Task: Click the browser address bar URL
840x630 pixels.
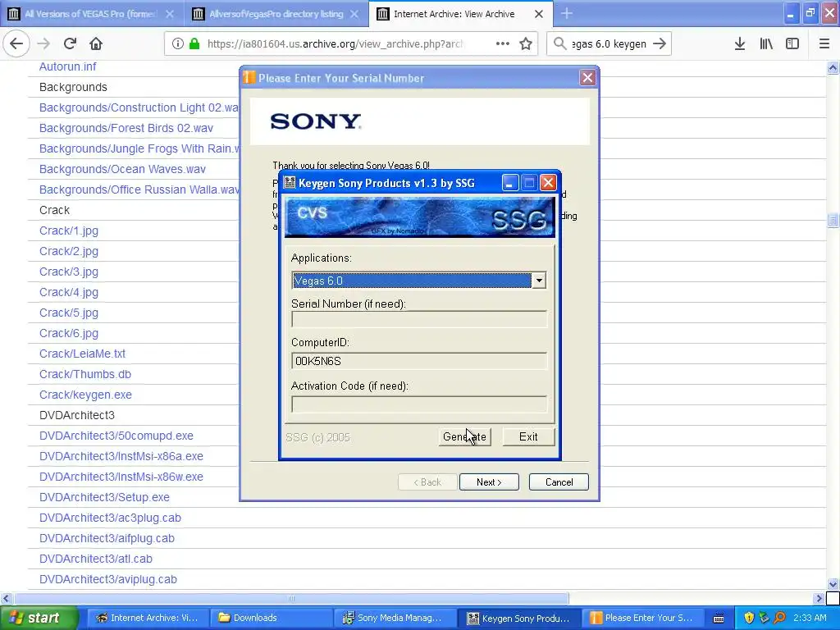Action: [x=335, y=44]
